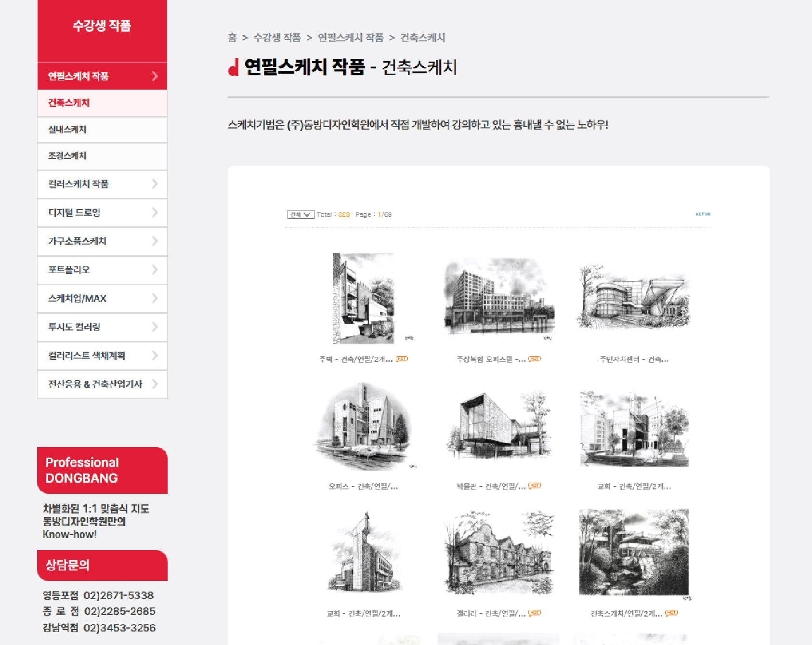Open the 주택 house sketch thumbnail
Screen dimensions: 812x645
click(x=364, y=298)
